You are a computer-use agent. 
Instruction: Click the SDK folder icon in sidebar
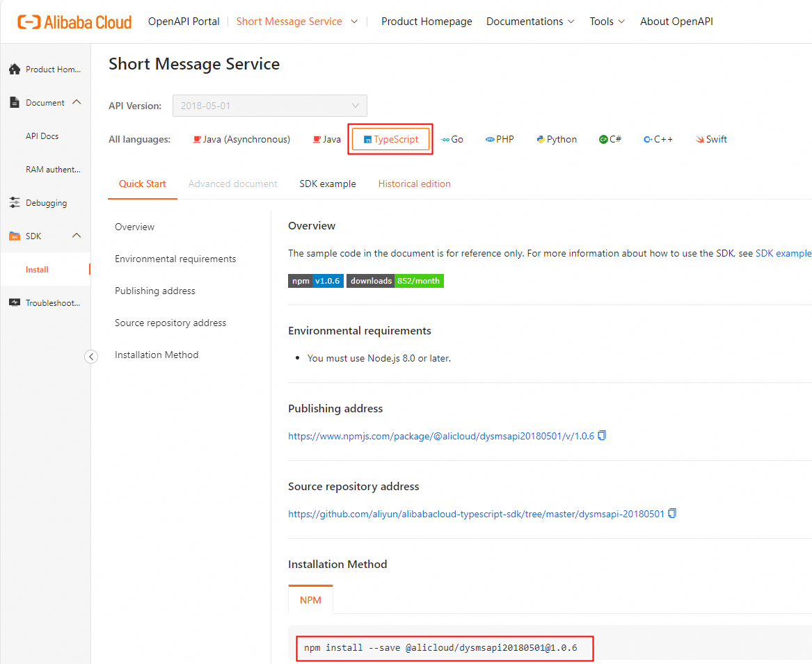click(15, 236)
